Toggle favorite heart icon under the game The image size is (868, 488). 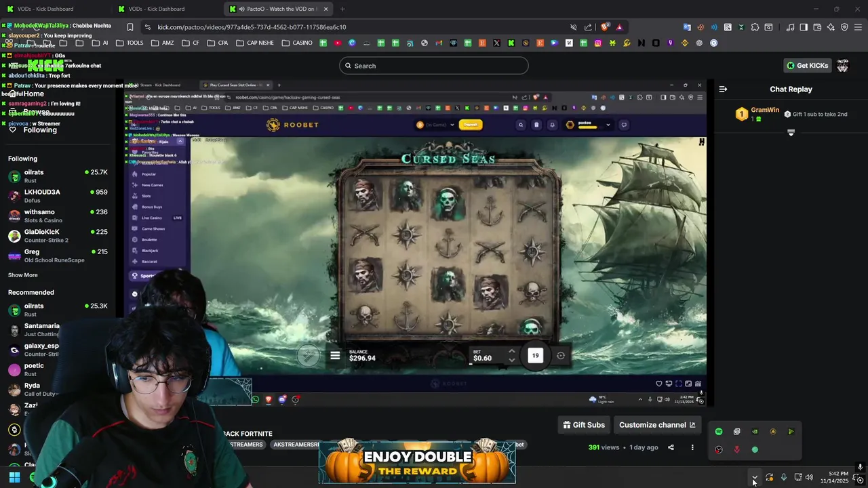[x=658, y=384]
